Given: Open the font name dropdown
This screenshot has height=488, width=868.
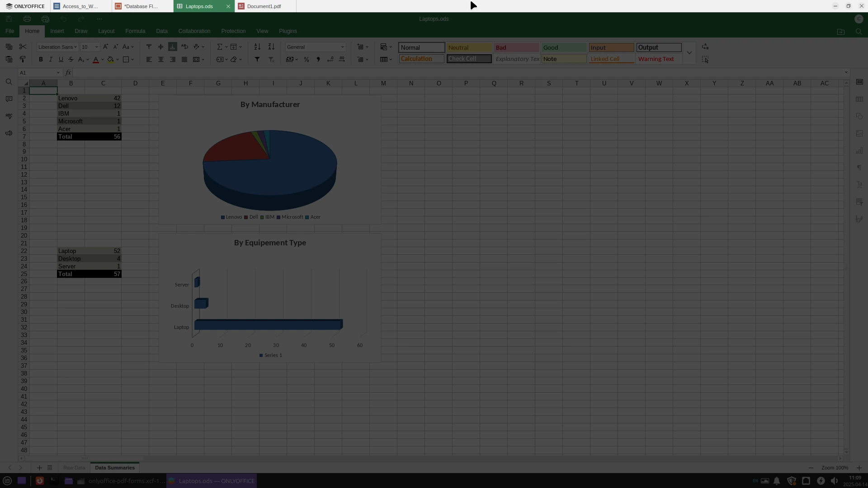Looking at the screenshot, I should (x=75, y=47).
